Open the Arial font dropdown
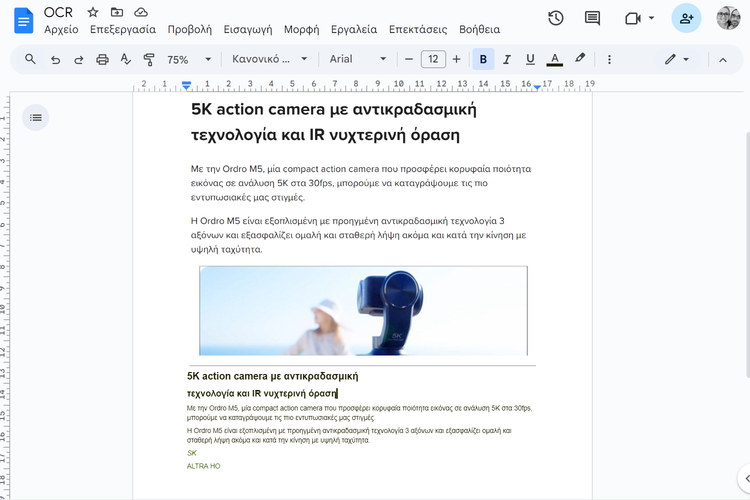The width and height of the screenshot is (750, 500). (358, 59)
